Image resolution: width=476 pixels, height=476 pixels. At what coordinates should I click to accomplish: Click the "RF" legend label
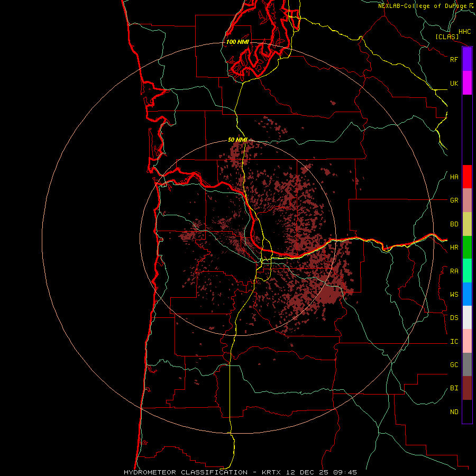click(454, 59)
